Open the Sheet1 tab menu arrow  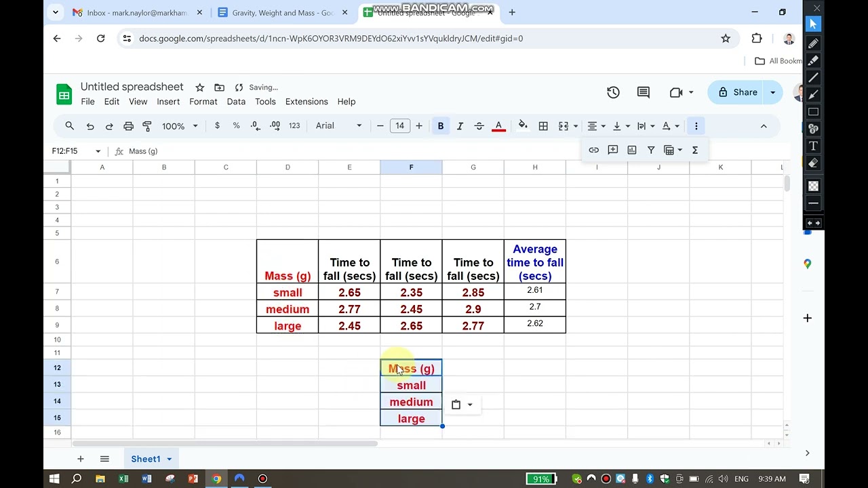170,459
